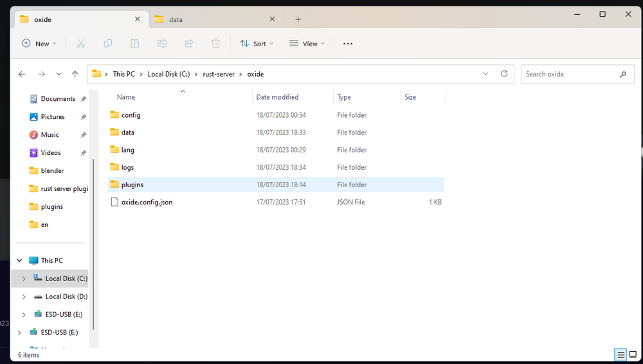Switch to large icons view layout
The width and height of the screenshot is (643, 364).
633,355
